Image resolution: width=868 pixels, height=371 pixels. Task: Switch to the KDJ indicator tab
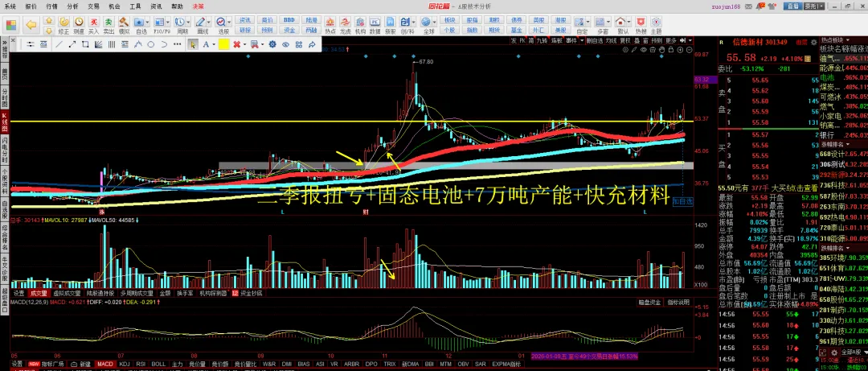[x=124, y=364]
